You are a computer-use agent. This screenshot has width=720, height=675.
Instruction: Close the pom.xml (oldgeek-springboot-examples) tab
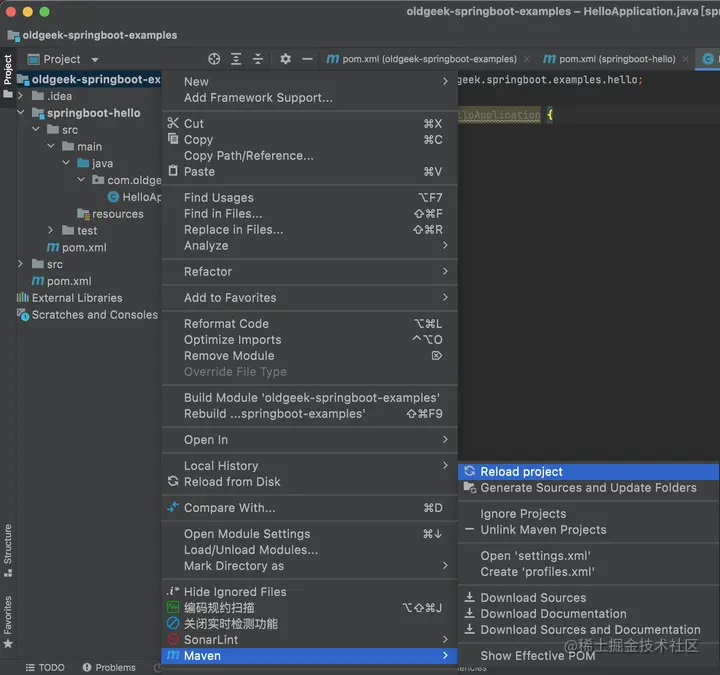pyautogui.click(x=527, y=59)
